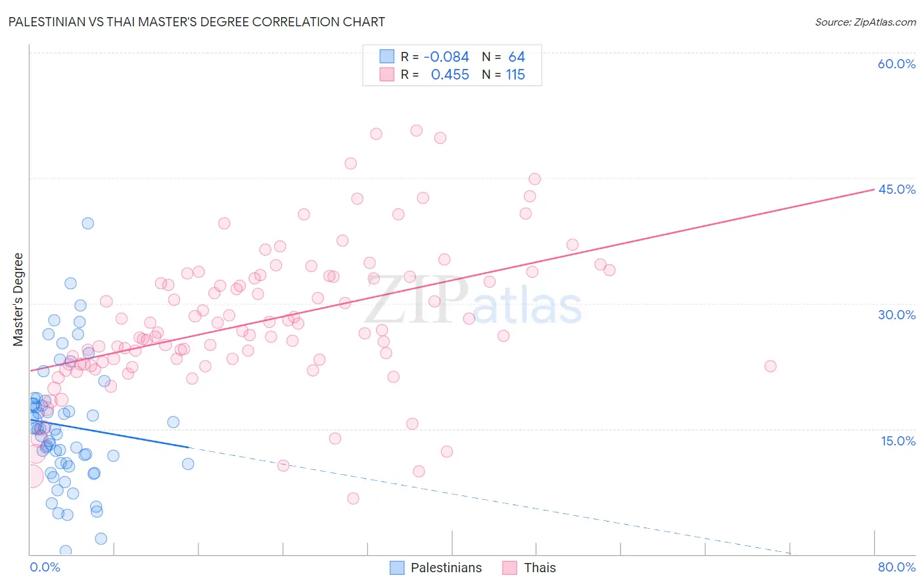Click the 45.0% y-axis label
The width and height of the screenshot is (924, 586).
(896, 189)
